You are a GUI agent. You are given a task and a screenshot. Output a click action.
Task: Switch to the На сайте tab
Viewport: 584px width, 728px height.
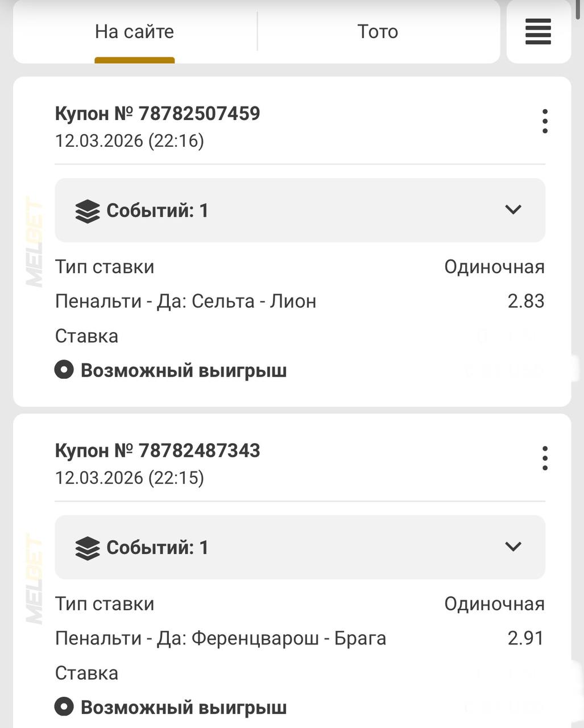[134, 32]
